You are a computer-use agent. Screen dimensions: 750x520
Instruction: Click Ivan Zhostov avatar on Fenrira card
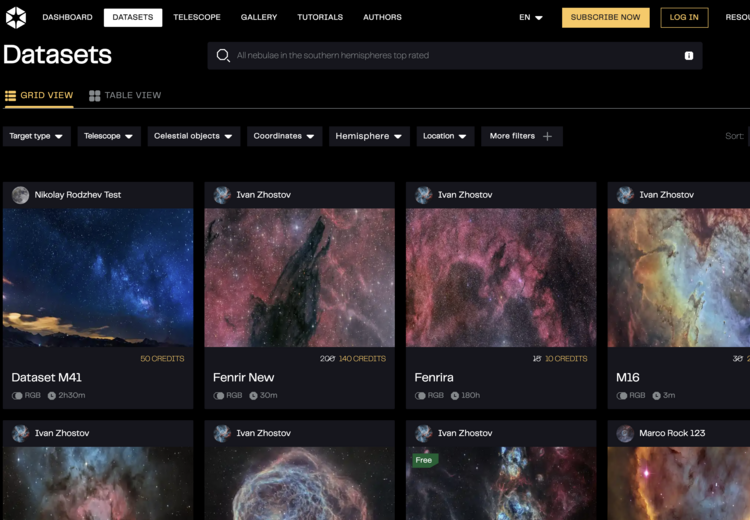(424, 195)
